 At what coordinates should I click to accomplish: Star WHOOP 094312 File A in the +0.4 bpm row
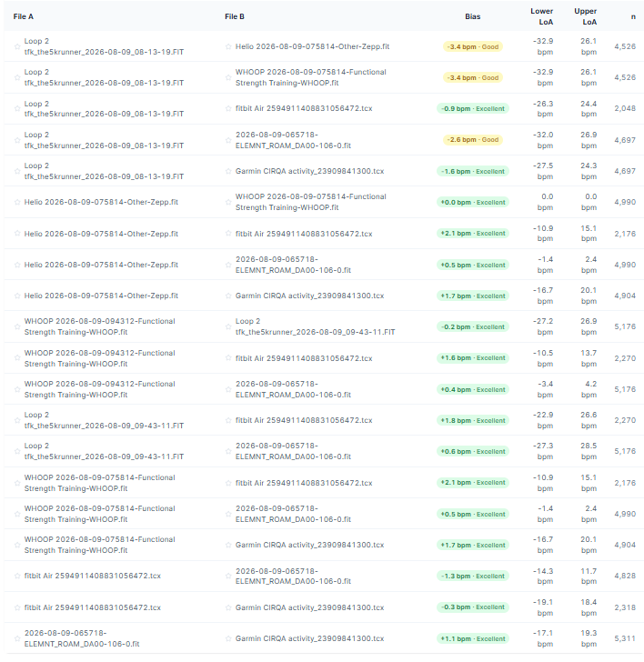(17, 389)
